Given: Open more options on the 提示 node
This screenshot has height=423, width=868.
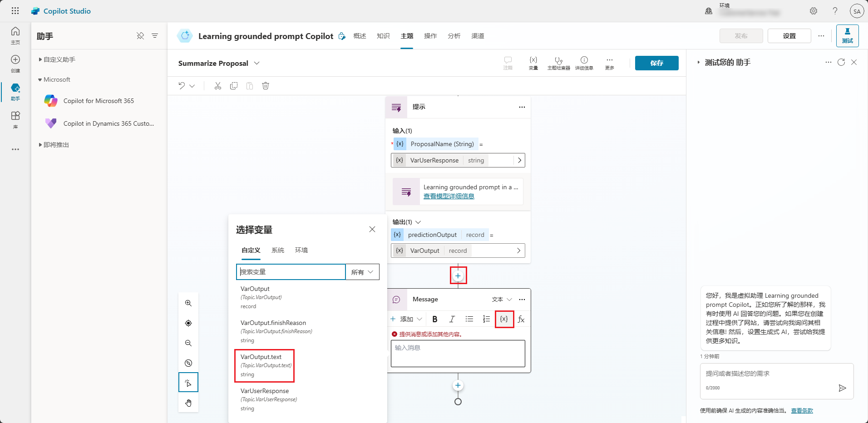Looking at the screenshot, I should tap(522, 107).
